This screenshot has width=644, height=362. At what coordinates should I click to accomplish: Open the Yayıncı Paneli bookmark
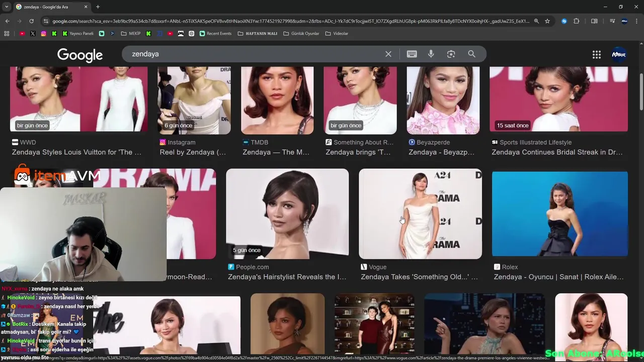(x=78, y=33)
